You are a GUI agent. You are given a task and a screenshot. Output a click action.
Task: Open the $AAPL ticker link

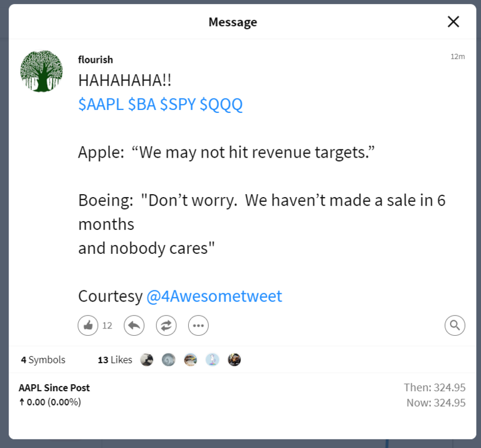pos(100,105)
